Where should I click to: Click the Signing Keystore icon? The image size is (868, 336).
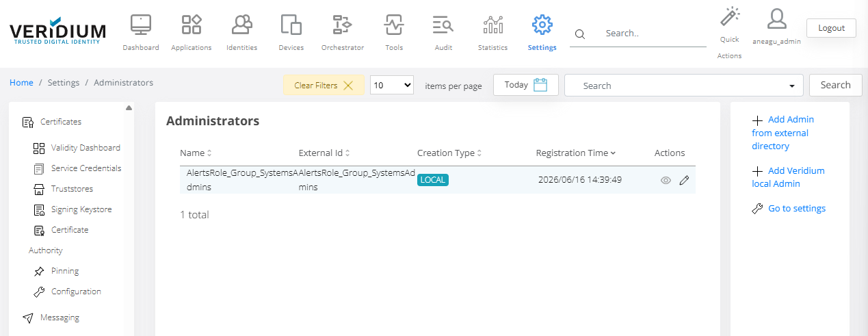39,209
